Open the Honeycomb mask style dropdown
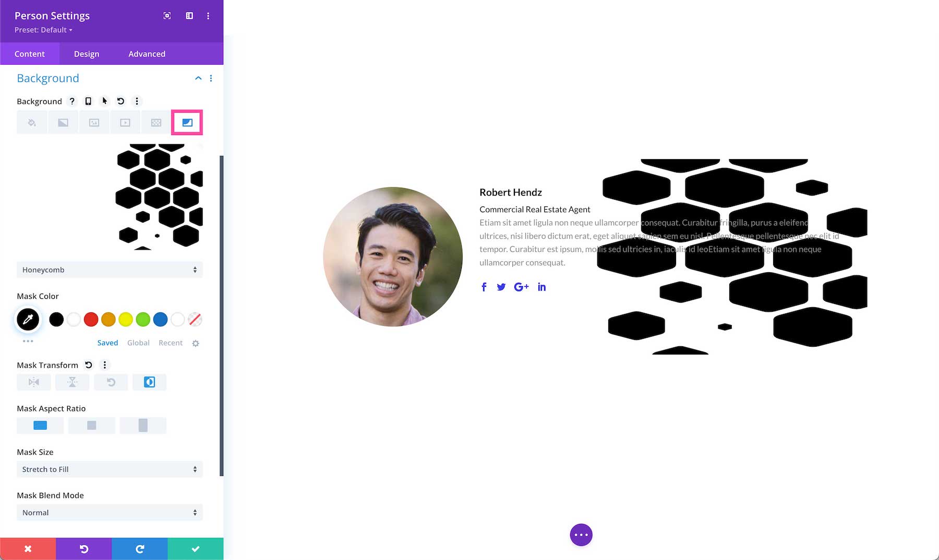Viewport: 939px width, 560px height. pyautogui.click(x=110, y=270)
